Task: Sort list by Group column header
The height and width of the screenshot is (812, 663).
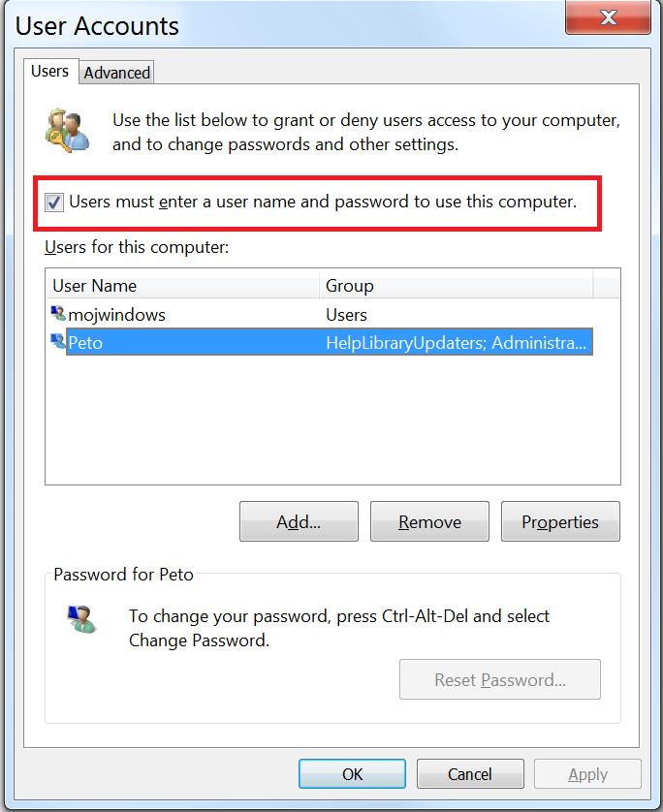Action: coord(456,285)
